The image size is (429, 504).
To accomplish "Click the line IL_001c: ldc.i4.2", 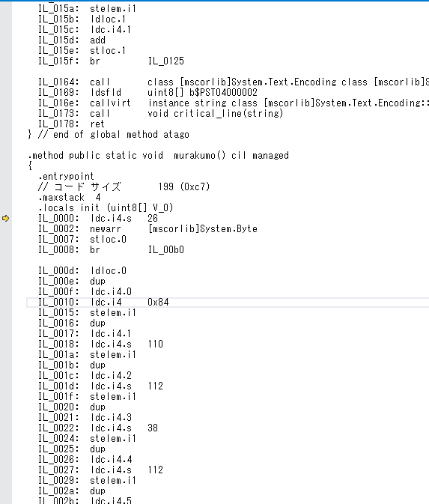I will [85, 375].
